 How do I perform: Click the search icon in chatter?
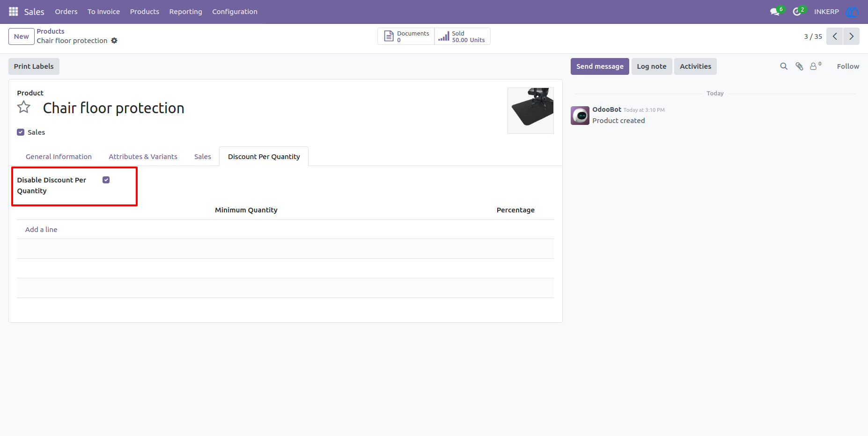coord(784,66)
